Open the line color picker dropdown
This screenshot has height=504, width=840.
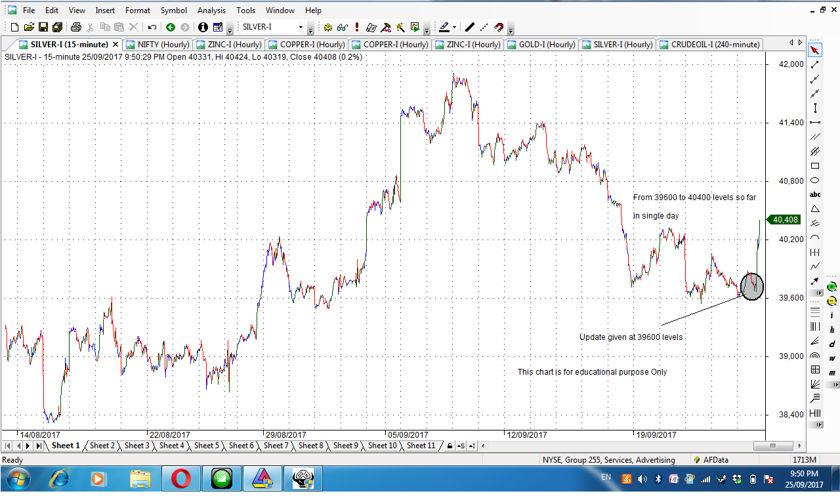454,28
